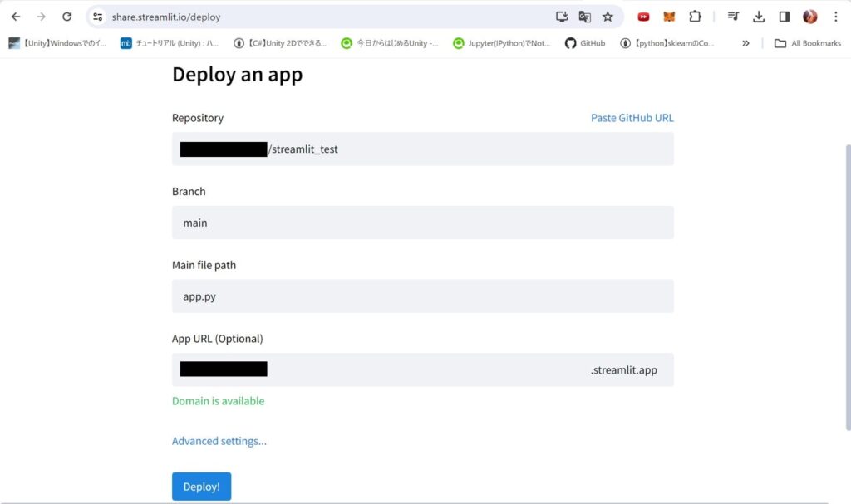Bookmark this page with the star icon

click(608, 17)
